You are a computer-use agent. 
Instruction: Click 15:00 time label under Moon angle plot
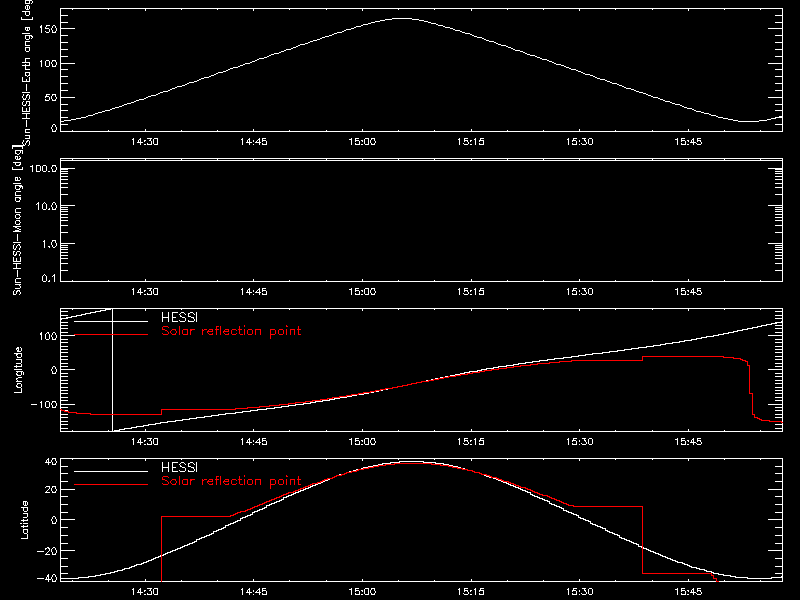point(362,292)
